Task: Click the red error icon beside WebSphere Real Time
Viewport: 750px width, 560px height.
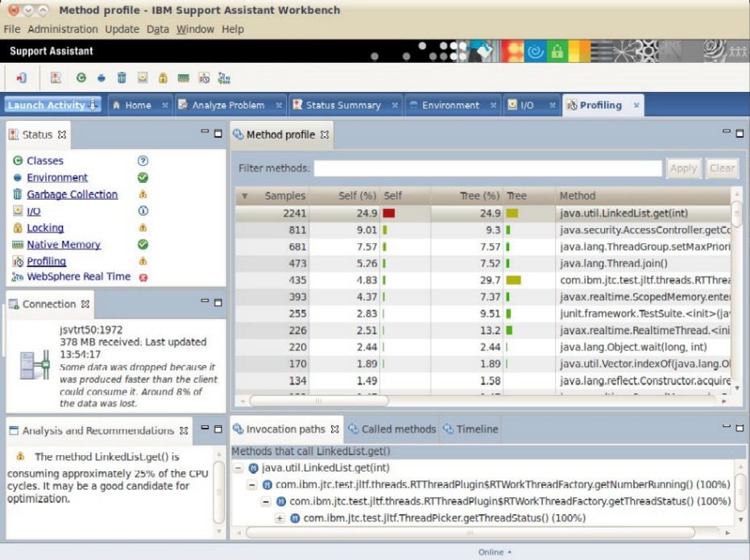Action: (x=143, y=277)
